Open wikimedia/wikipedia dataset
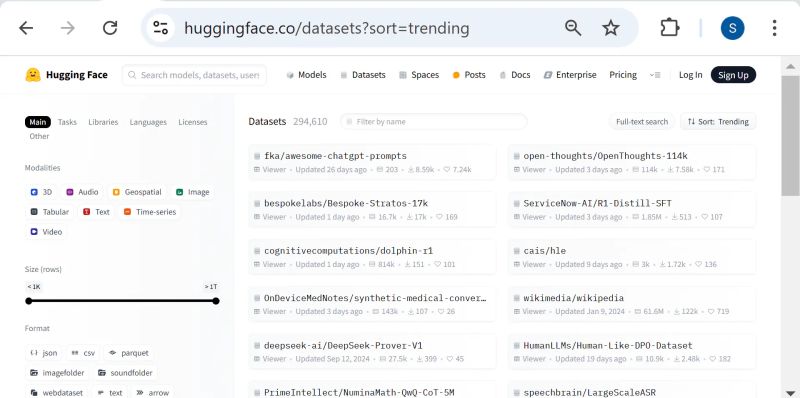800x398 pixels. point(632,304)
